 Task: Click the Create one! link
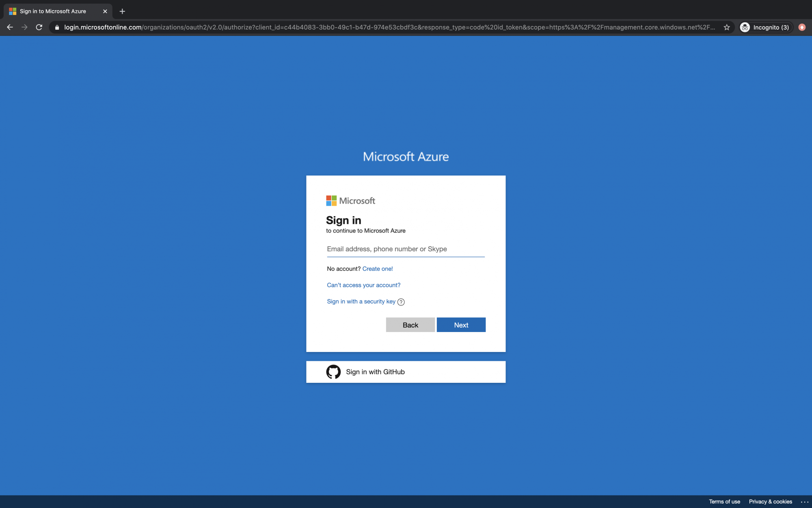tap(378, 269)
